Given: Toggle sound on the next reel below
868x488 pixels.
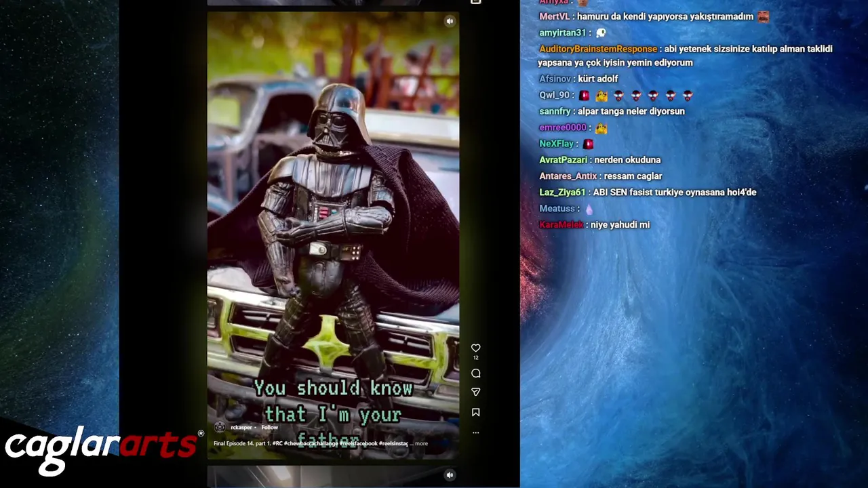Looking at the screenshot, I should pyautogui.click(x=450, y=475).
